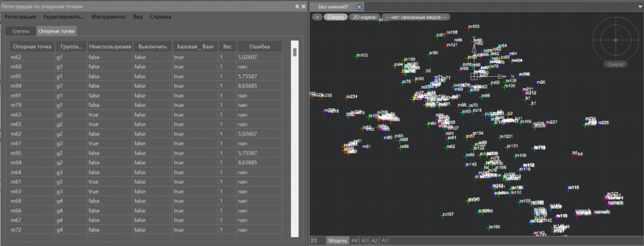Open the Регистрация menu
The width and height of the screenshot is (644, 246).
pos(20,17)
